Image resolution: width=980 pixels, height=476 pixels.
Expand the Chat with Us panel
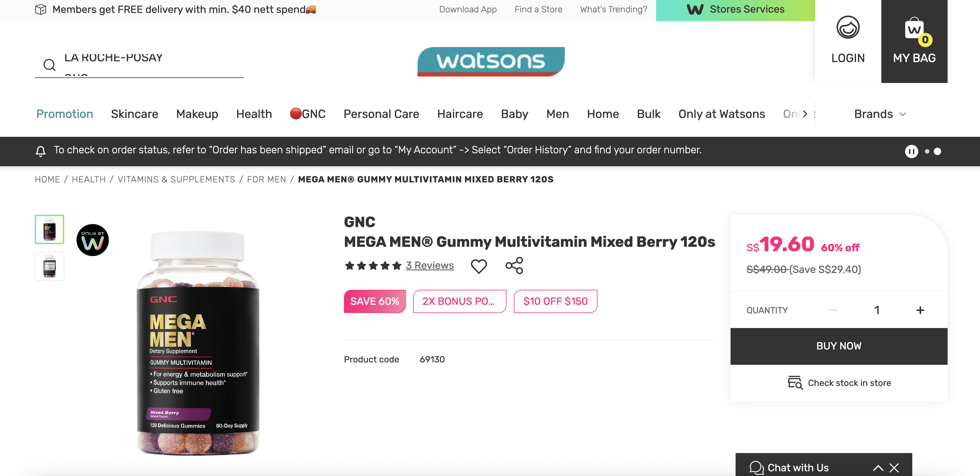878,468
